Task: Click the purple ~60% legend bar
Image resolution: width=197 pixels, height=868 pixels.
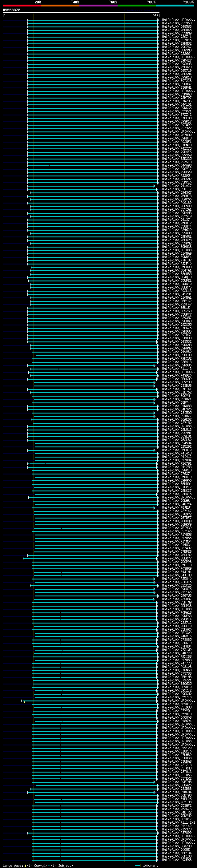Action: click(99, 6)
